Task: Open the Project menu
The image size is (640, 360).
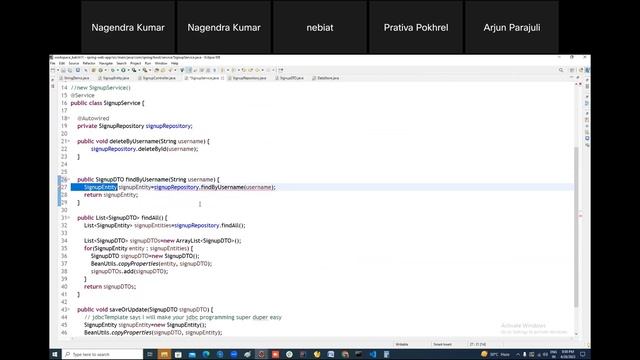Action: 136,63
